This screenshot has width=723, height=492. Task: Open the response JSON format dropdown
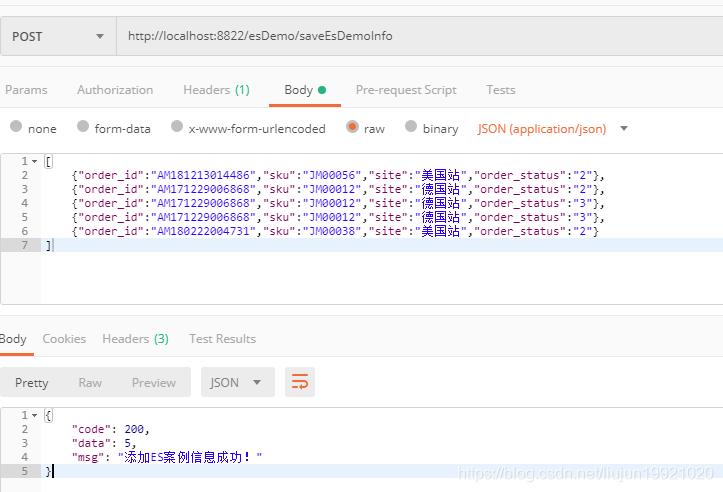tap(237, 382)
